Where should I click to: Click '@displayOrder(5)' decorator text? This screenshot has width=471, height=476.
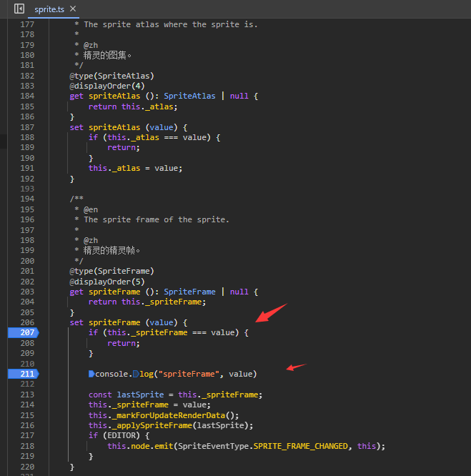tap(107, 282)
